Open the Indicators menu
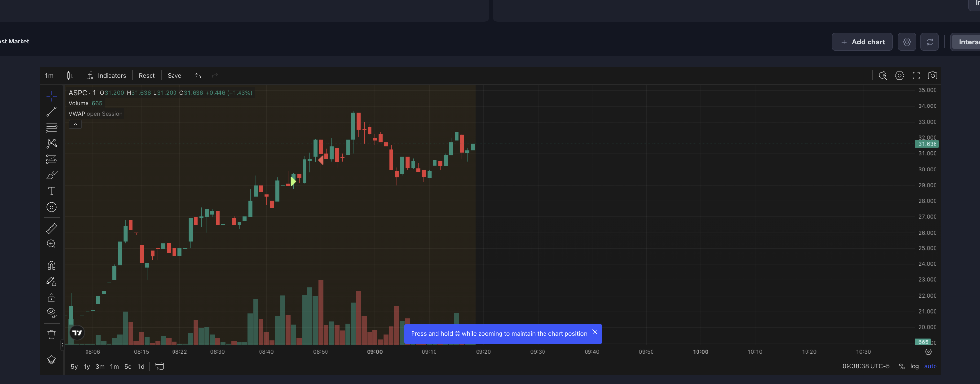This screenshot has width=980, height=384. click(x=107, y=76)
